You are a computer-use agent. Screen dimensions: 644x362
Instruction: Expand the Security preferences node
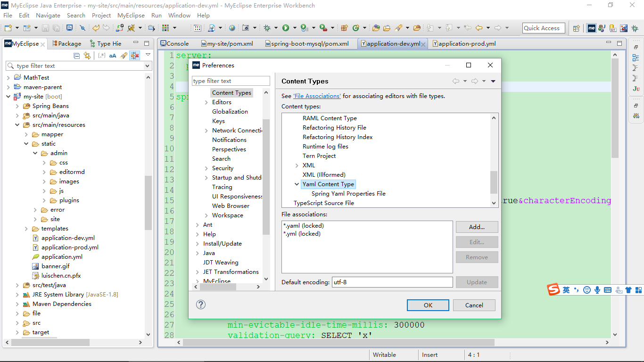tap(206, 168)
